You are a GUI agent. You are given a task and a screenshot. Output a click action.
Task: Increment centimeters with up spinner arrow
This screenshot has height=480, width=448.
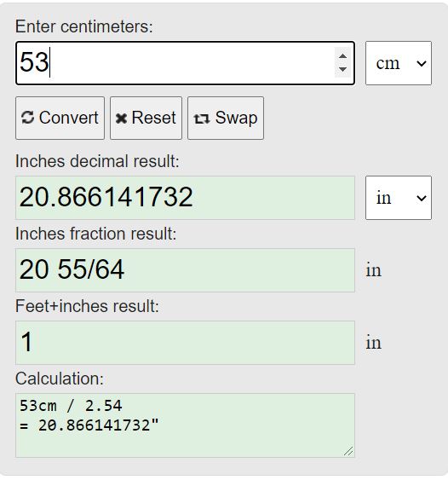(x=342, y=56)
